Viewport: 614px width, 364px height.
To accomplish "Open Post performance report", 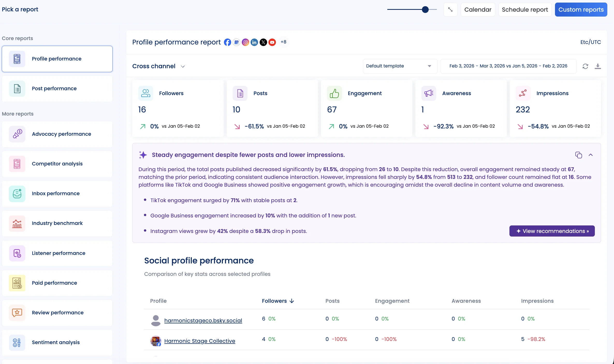I will (57, 89).
